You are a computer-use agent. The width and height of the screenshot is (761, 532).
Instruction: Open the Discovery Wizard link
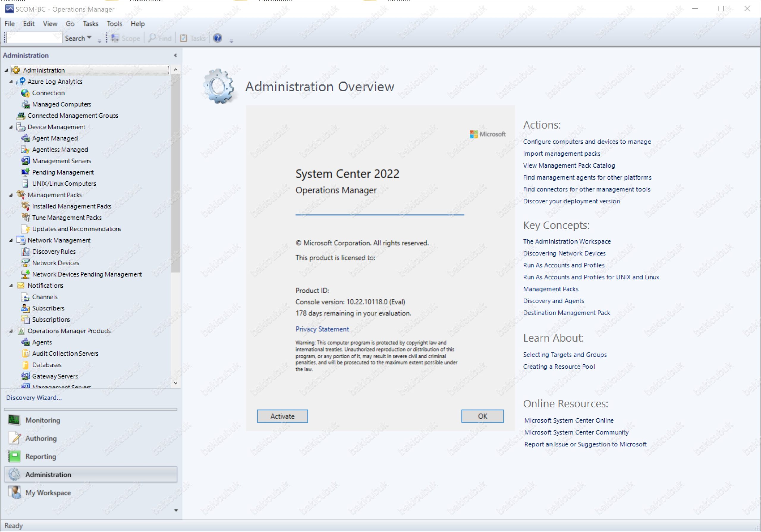[x=34, y=398]
